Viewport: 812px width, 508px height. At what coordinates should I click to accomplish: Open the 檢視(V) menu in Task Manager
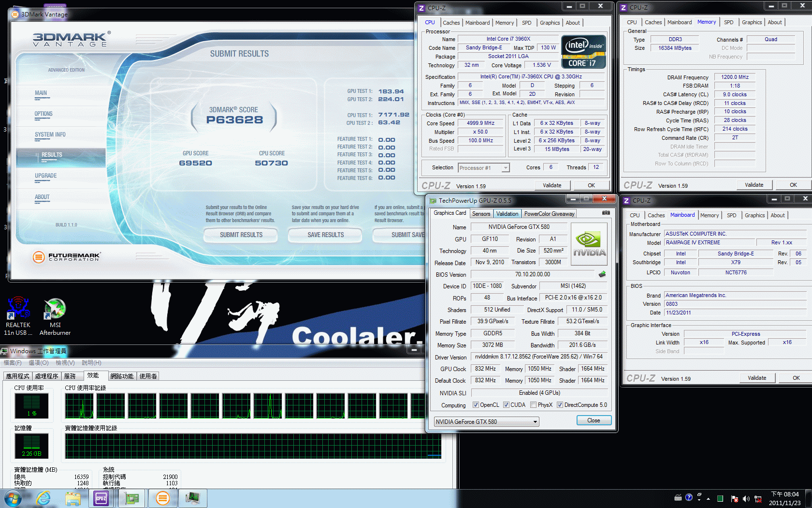pyautogui.click(x=65, y=362)
